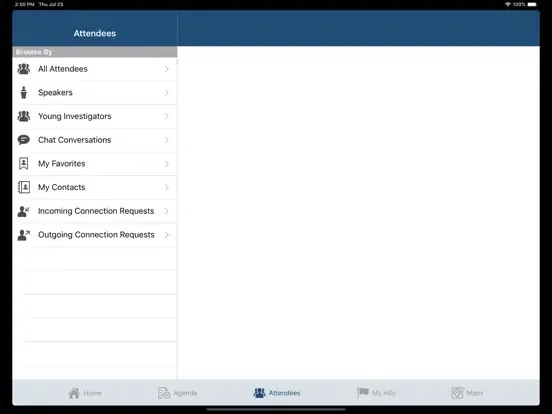Tap the My Contacts row chevron
This screenshot has height=414, width=552.
pos(167,187)
